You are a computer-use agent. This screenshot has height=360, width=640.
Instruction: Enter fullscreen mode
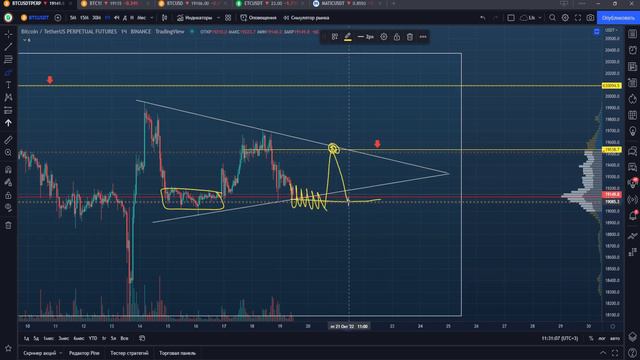(578, 18)
